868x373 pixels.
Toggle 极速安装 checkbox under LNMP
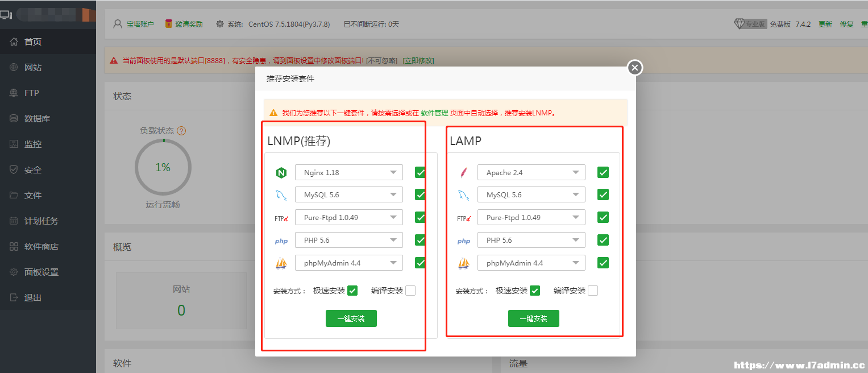(352, 291)
